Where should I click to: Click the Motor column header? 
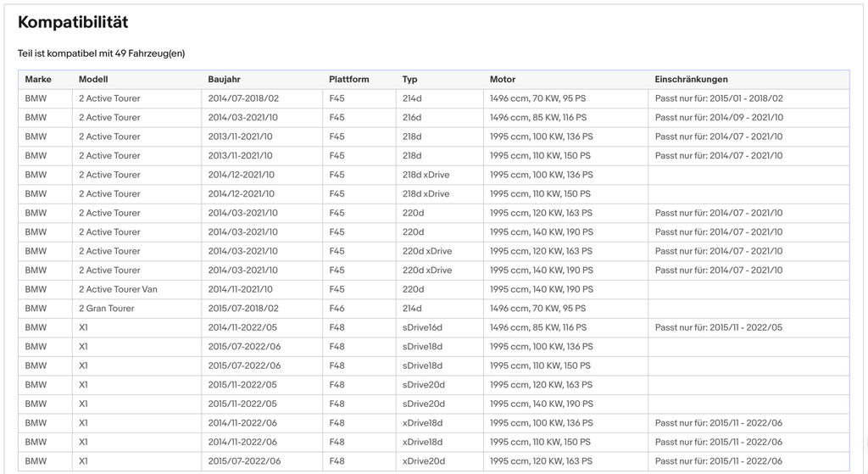point(503,79)
